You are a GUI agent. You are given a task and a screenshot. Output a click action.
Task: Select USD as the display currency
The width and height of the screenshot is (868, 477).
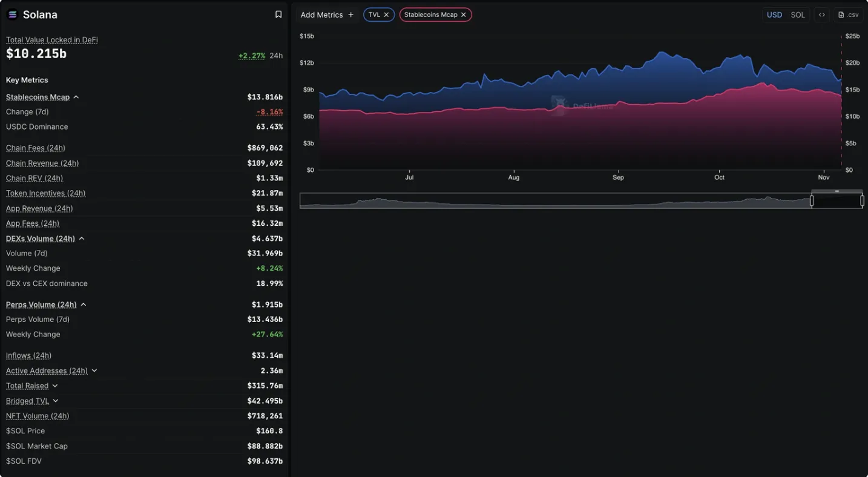tap(774, 15)
